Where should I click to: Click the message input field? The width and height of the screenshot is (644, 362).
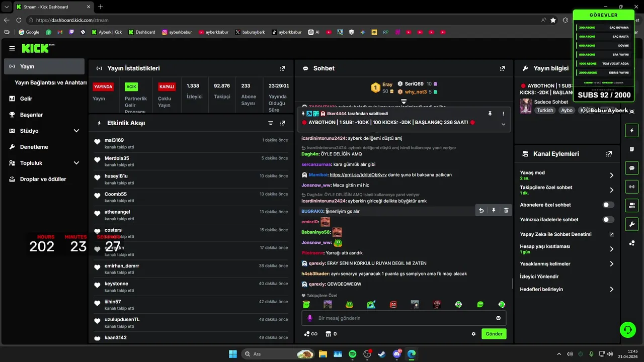tap(404, 318)
